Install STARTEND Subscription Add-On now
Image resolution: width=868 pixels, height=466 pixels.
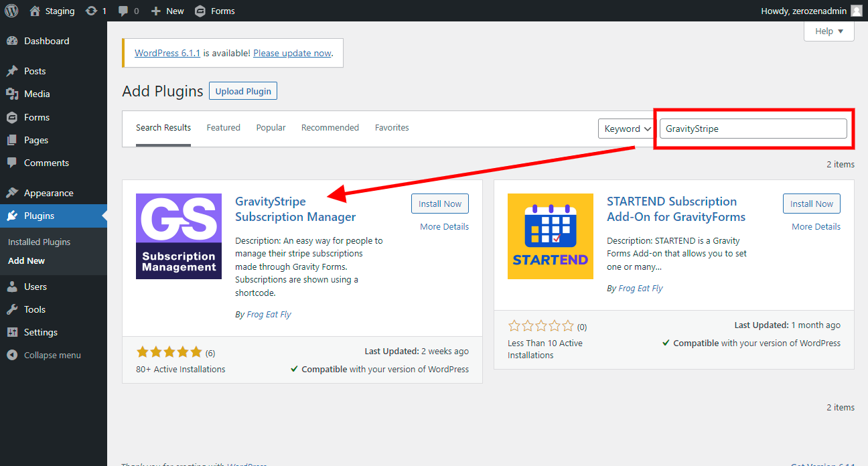(x=812, y=204)
